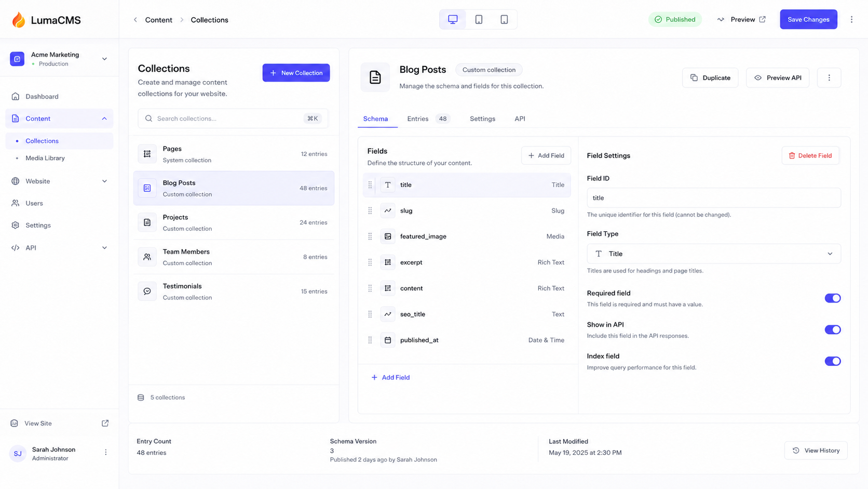Click drag handle of excerpt field
868x489 pixels.
click(x=370, y=262)
